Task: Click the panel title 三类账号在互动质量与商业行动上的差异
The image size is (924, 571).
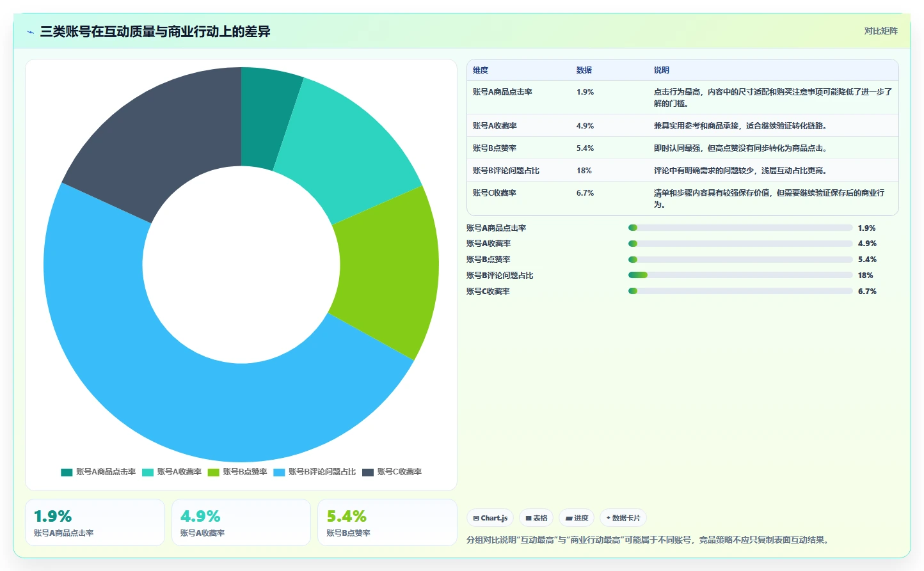Action: point(155,31)
